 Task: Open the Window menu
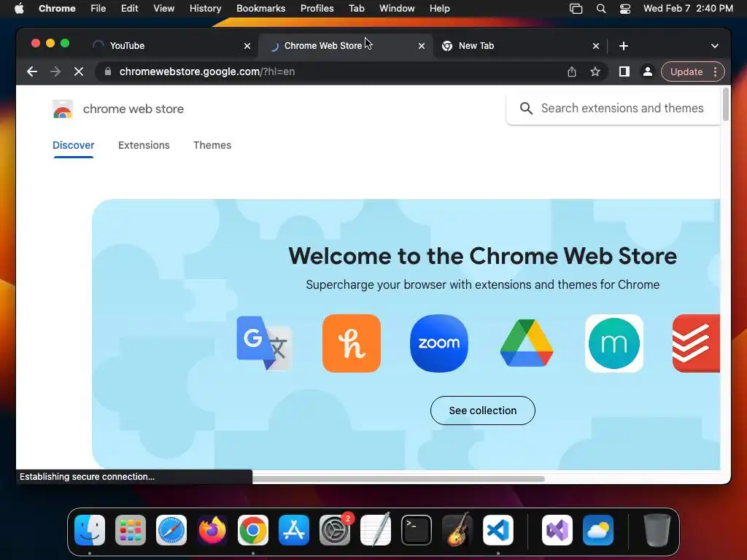397,9
